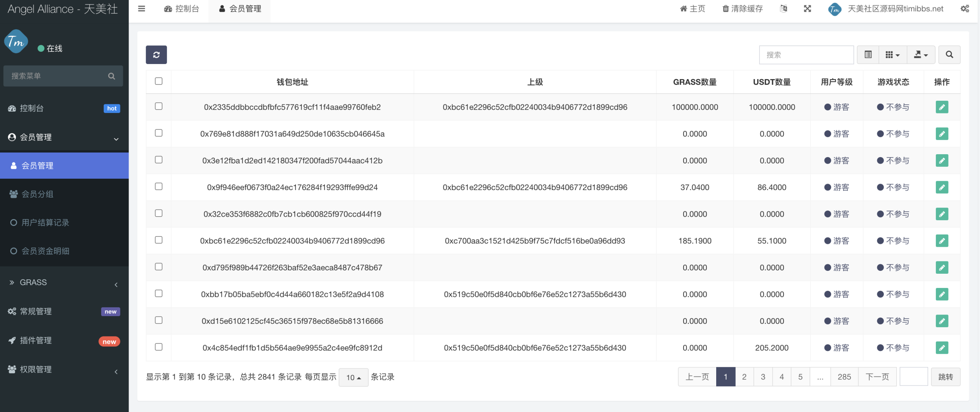Viewport: 980px width, 412px height.
Task: Tick checkbox for wallet 0x9f946eef row
Action: click(159, 186)
